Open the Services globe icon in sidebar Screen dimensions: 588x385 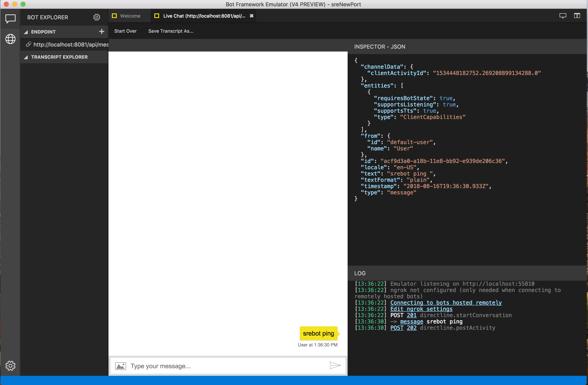pos(10,39)
